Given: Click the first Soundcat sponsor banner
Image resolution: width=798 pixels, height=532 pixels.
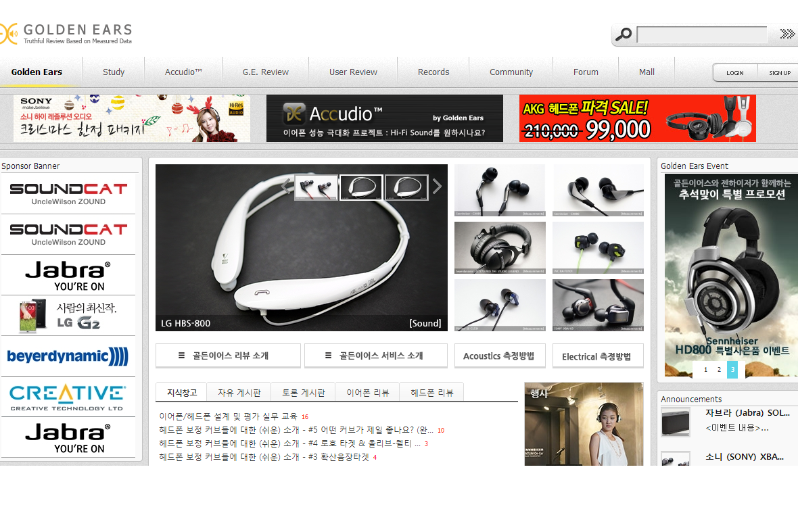Looking at the screenshot, I should point(68,194).
